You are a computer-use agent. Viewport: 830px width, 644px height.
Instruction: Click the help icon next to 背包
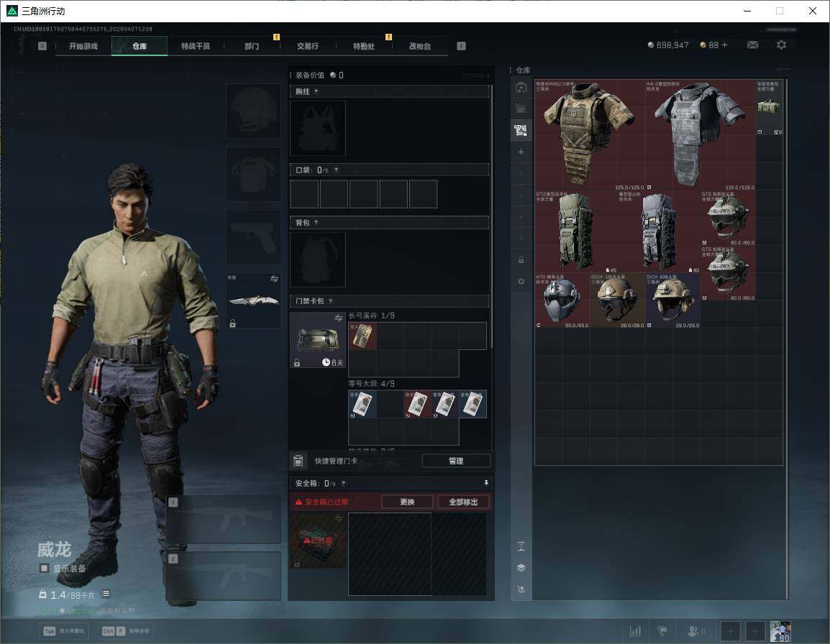pos(316,223)
